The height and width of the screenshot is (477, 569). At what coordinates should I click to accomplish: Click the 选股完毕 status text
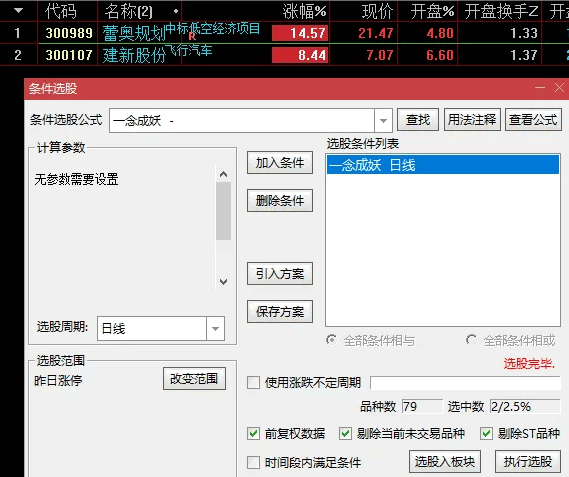tap(529, 363)
